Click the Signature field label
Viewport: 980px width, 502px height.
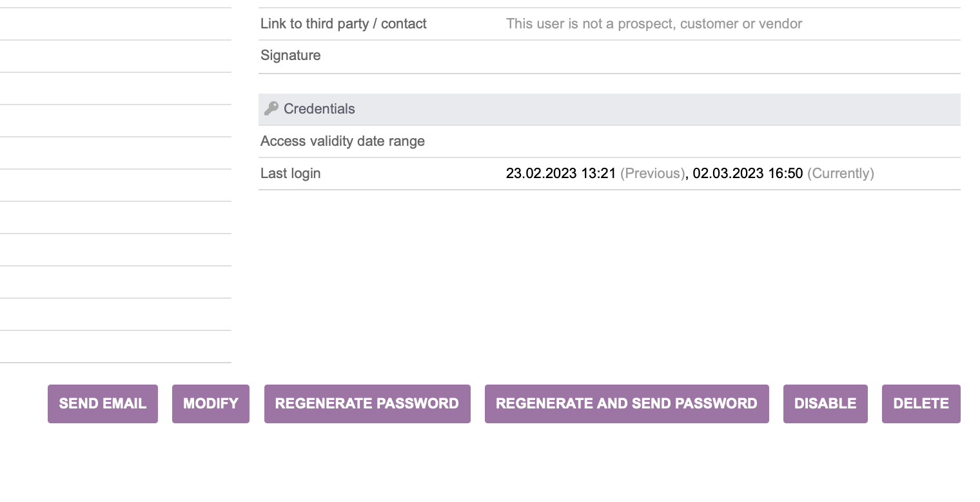pyautogui.click(x=291, y=55)
